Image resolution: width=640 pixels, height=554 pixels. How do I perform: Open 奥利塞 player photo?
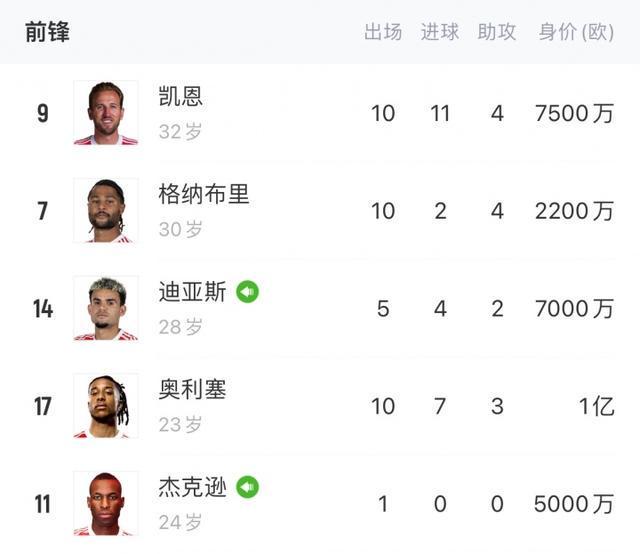(106, 406)
